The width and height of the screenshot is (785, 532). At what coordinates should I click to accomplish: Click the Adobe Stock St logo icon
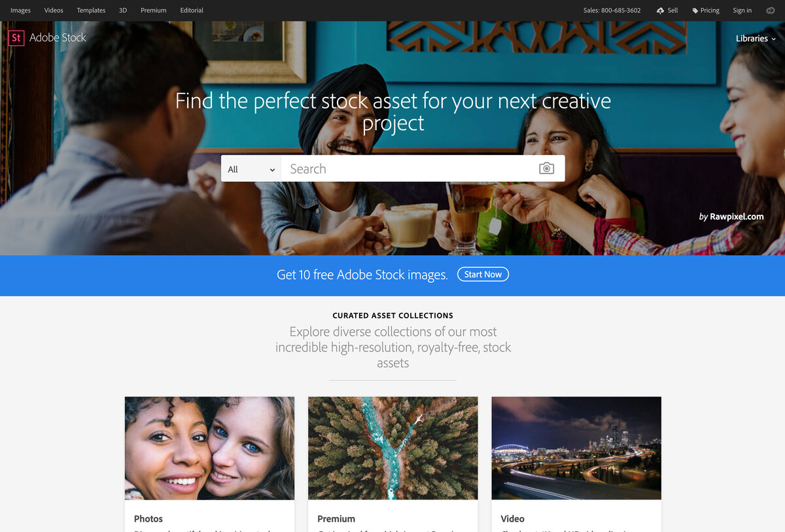pyautogui.click(x=16, y=38)
